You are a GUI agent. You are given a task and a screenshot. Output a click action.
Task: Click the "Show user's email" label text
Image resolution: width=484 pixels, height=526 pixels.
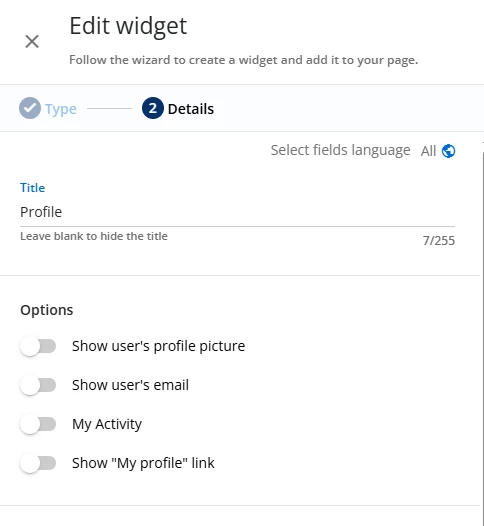point(130,385)
